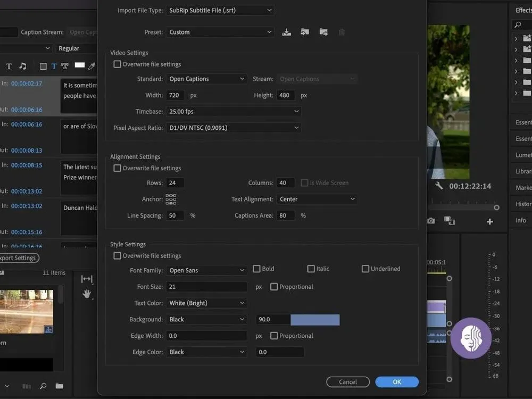This screenshot has width=532, height=399.
Task: Click the Height 480 input field
Action: pyautogui.click(x=285, y=95)
